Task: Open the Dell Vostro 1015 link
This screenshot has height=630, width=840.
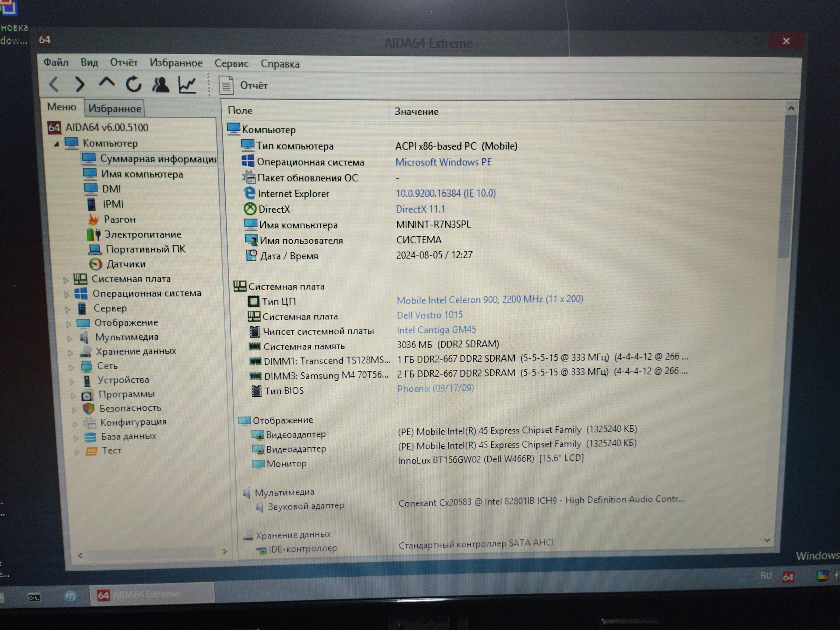Action: tap(429, 315)
